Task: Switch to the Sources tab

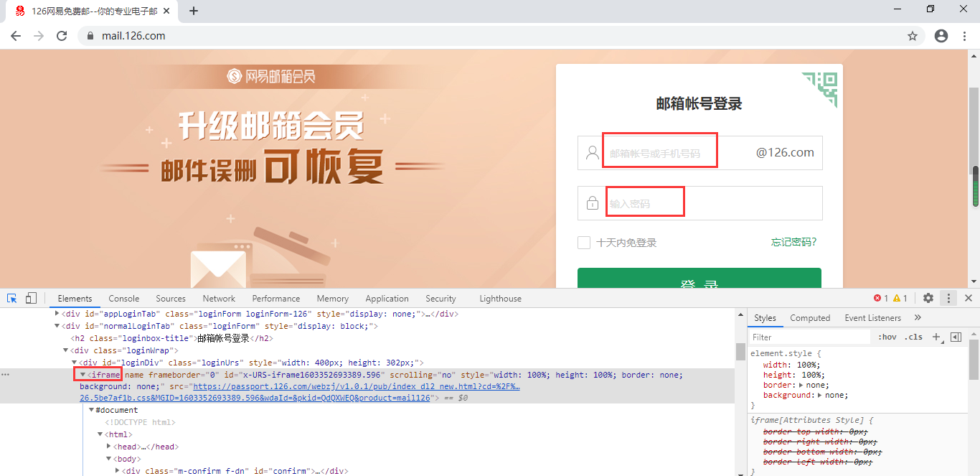Action: (171, 299)
